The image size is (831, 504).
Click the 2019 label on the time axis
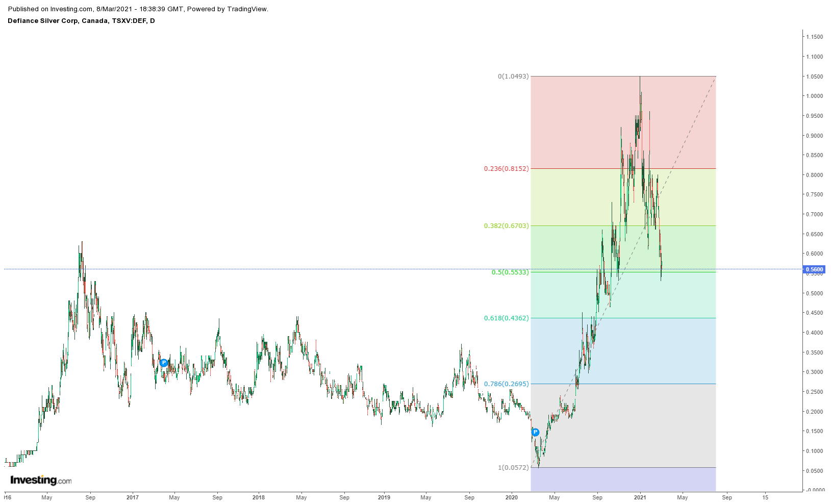[x=384, y=497]
